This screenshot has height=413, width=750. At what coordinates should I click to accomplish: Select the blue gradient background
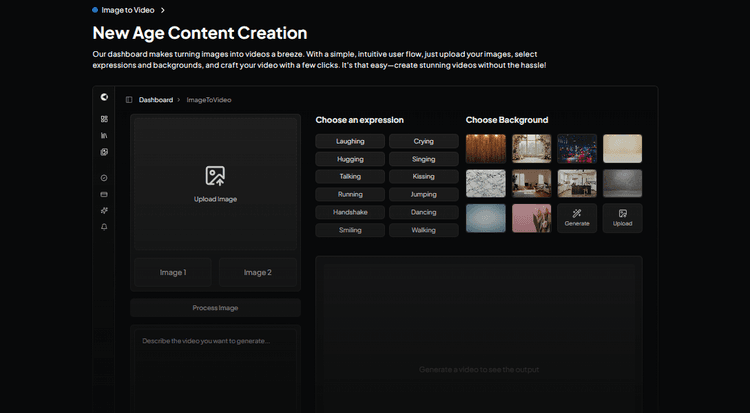(486, 218)
